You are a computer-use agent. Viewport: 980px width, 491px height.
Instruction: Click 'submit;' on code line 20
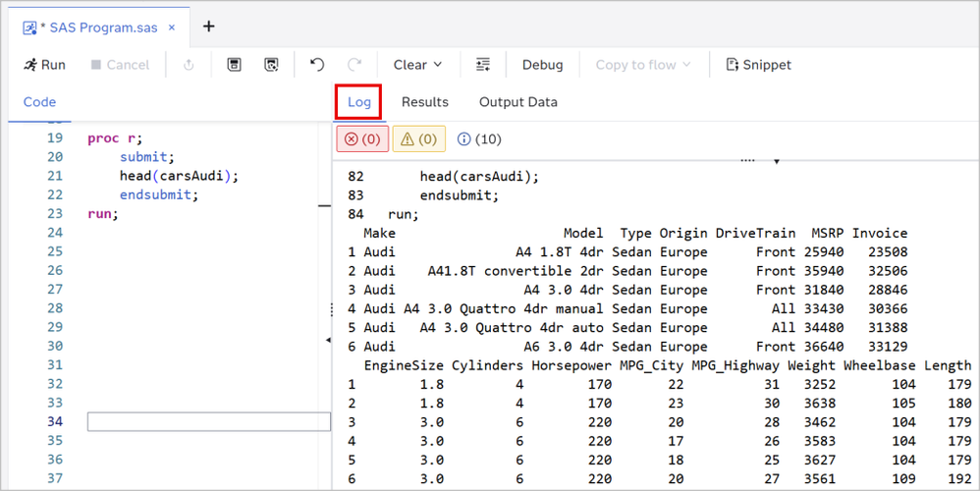(147, 157)
